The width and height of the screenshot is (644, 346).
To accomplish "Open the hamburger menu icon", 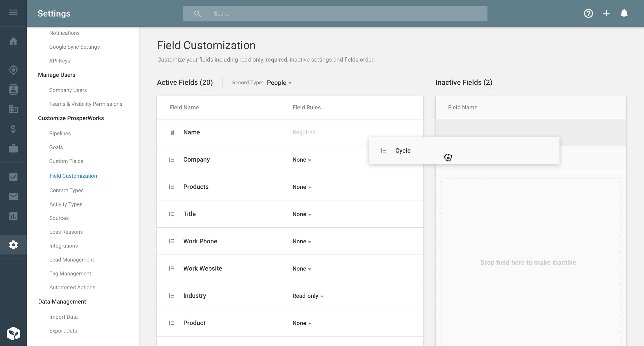I will pos(13,12).
